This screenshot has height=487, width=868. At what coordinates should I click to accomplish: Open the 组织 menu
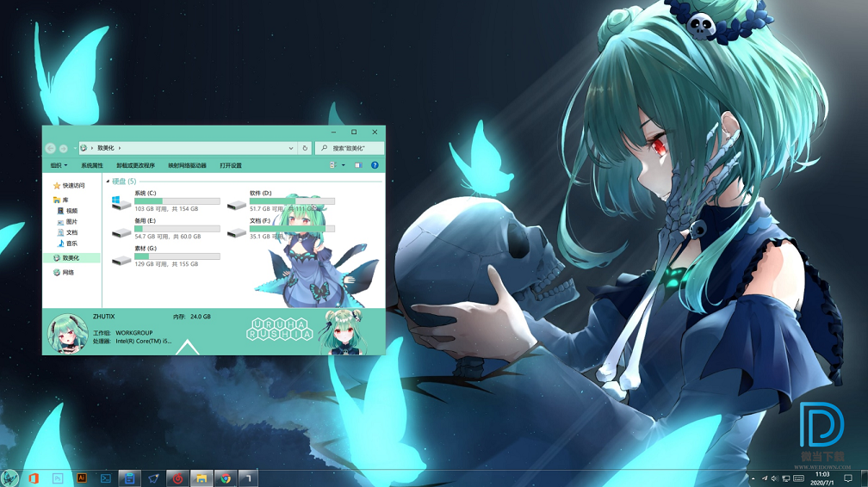59,165
